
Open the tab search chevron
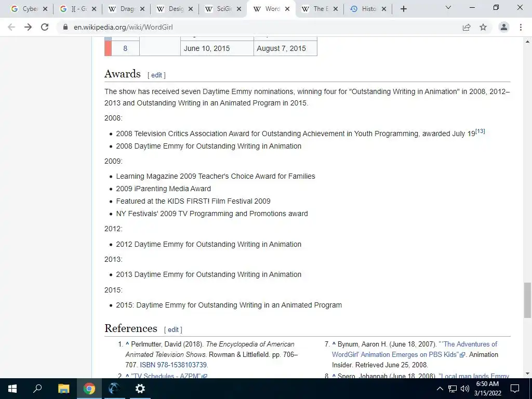tap(448, 7)
